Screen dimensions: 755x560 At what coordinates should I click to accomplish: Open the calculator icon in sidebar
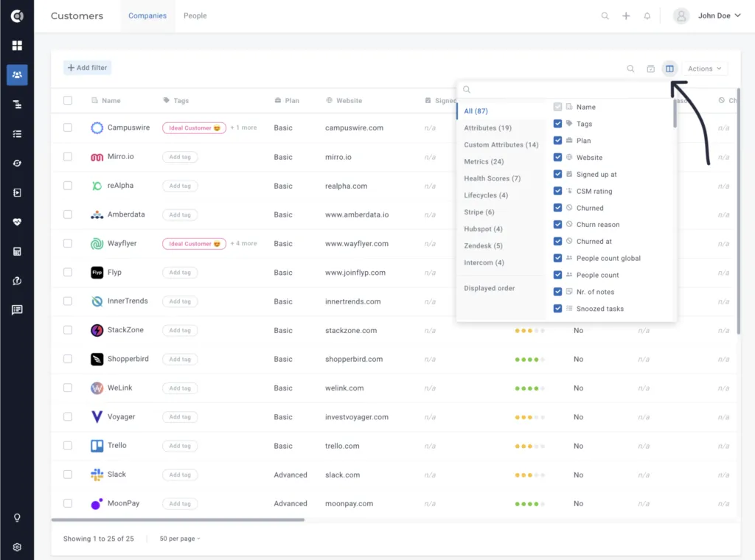(17, 251)
